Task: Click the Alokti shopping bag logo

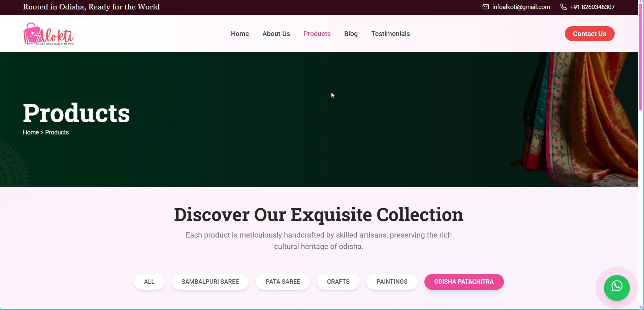Action: click(49, 34)
